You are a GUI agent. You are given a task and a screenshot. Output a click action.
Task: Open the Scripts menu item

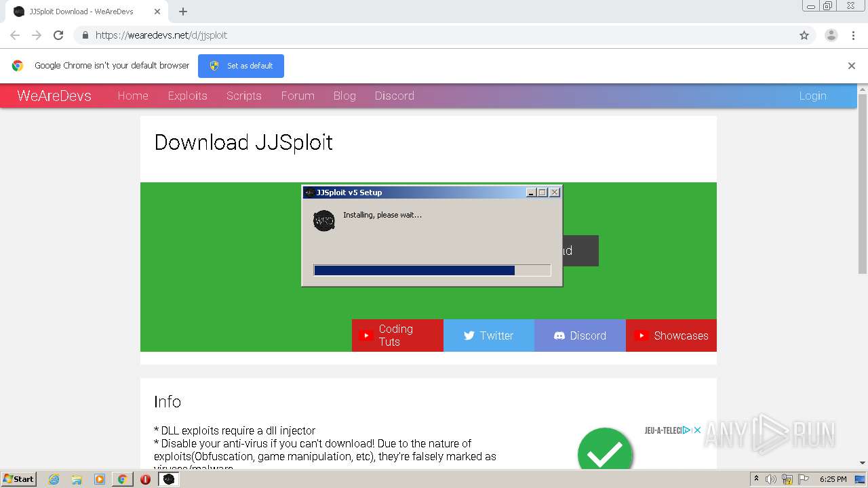(244, 96)
